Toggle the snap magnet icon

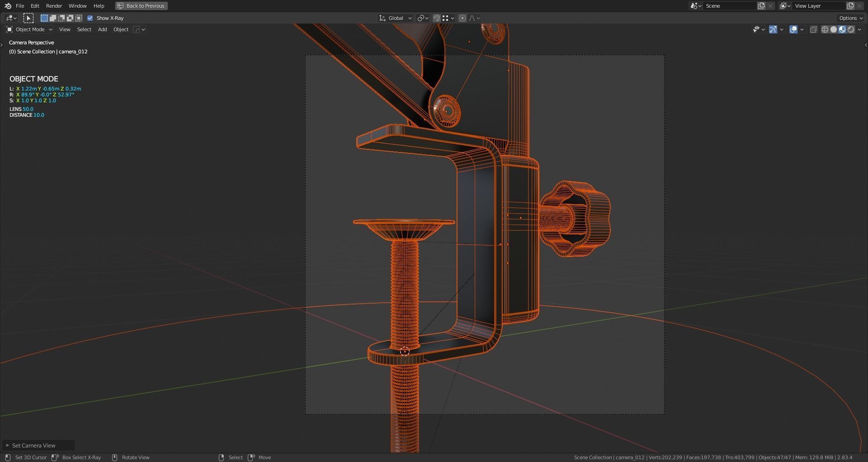437,18
